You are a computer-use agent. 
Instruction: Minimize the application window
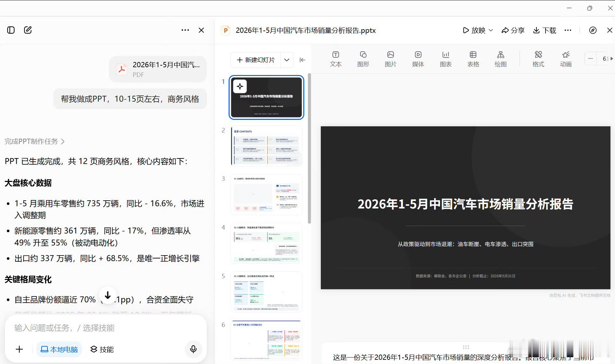569,8
